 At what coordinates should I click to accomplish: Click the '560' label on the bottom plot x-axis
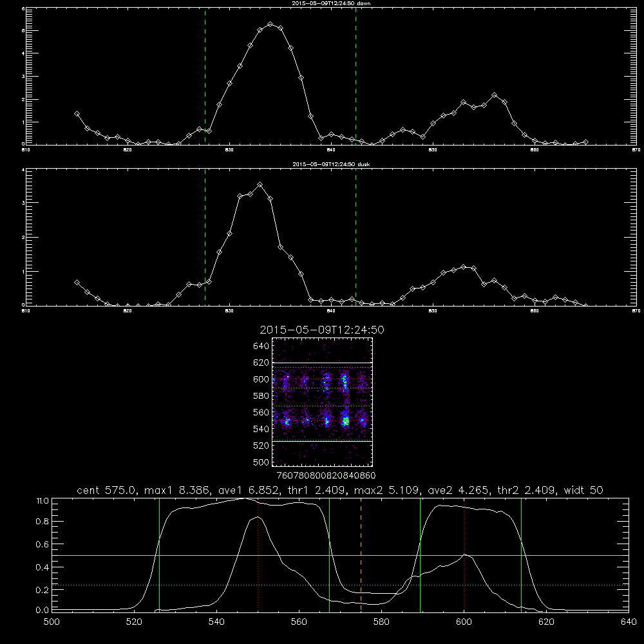299,622
